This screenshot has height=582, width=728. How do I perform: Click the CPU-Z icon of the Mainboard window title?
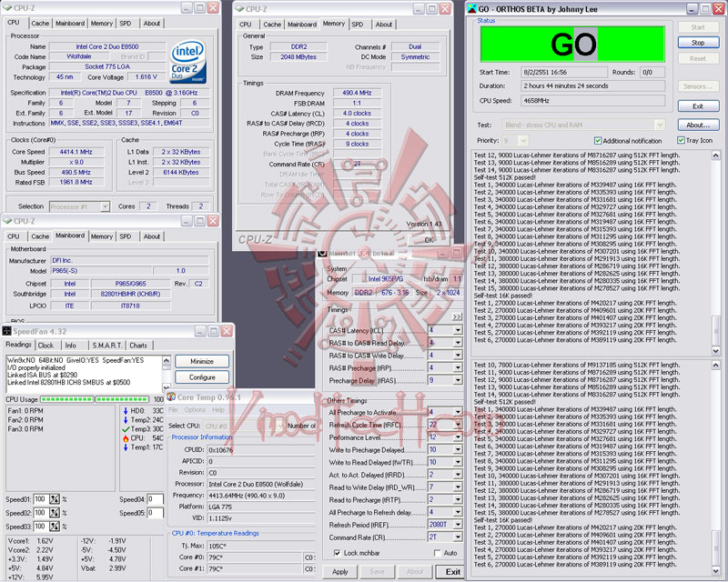tap(7, 221)
